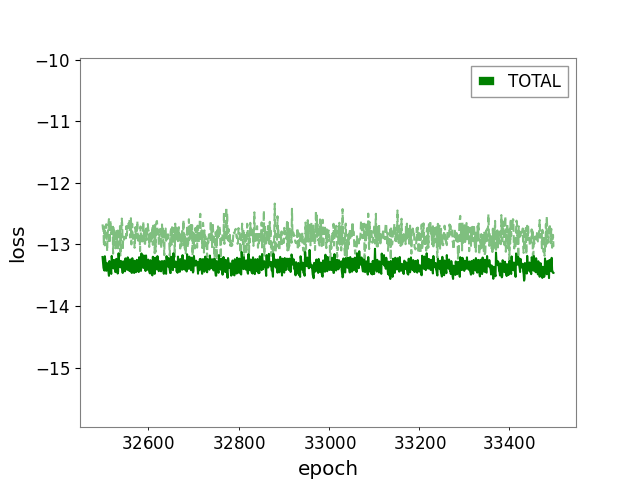Click the y-axis tick label −14
This screenshot has width=640, height=480.
click(53, 307)
